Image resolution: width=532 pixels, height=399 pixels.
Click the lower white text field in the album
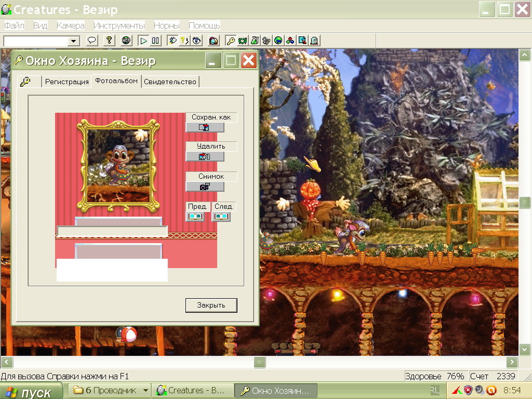112,270
